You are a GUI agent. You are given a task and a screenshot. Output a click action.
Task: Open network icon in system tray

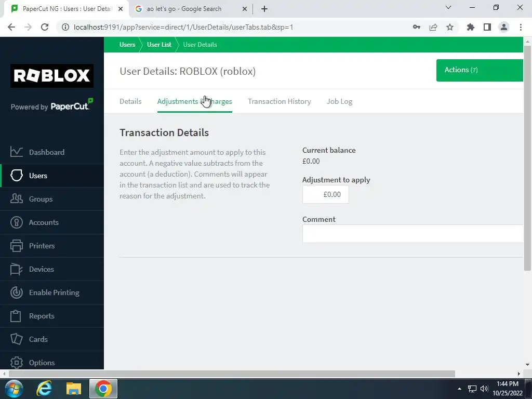tap(472, 389)
